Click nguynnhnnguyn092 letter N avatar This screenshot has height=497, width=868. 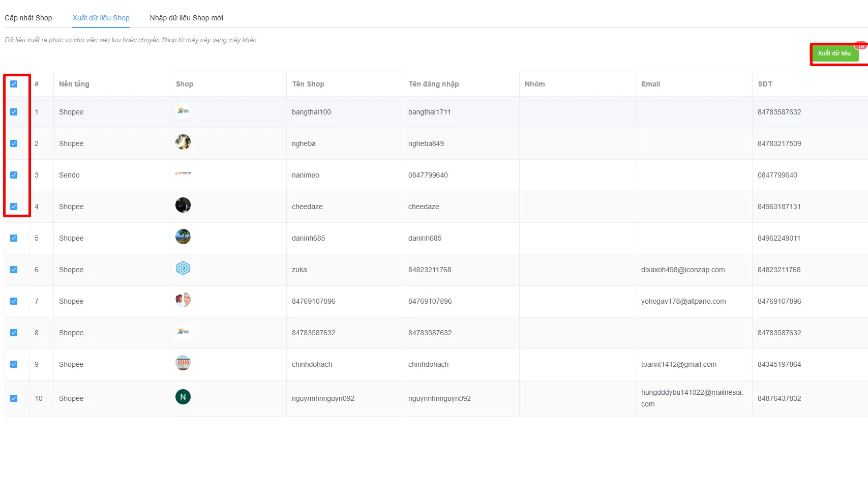coord(183,397)
